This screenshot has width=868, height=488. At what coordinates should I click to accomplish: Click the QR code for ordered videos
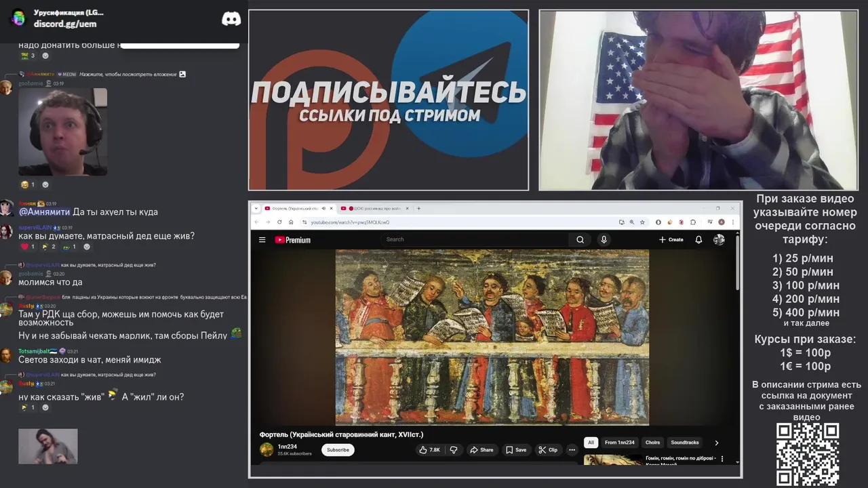[x=808, y=454]
